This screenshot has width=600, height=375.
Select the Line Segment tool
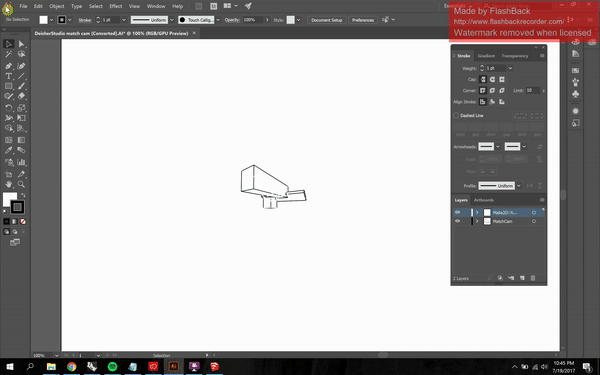(x=21, y=76)
